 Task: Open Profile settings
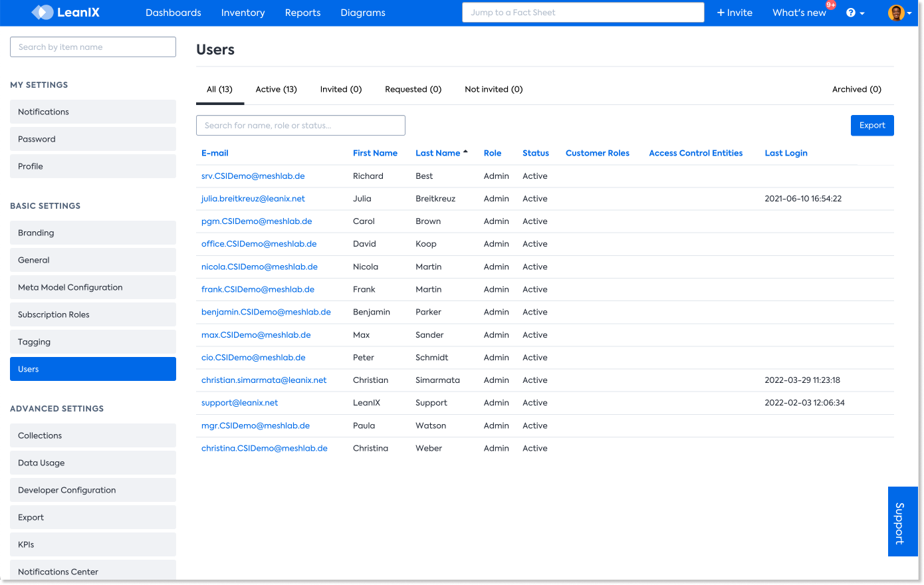pos(93,166)
